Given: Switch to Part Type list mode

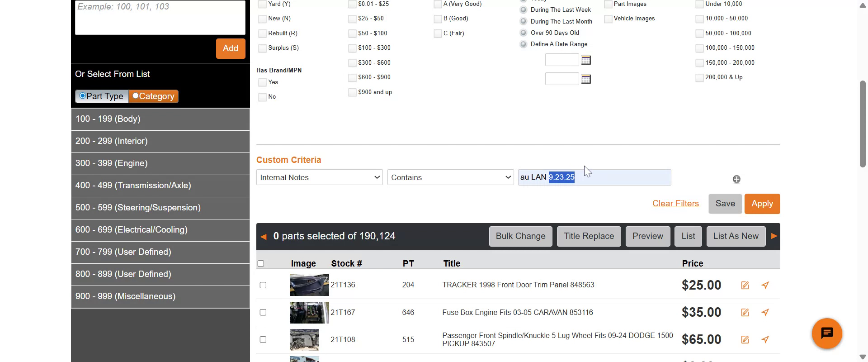Looking at the screenshot, I should [102, 96].
